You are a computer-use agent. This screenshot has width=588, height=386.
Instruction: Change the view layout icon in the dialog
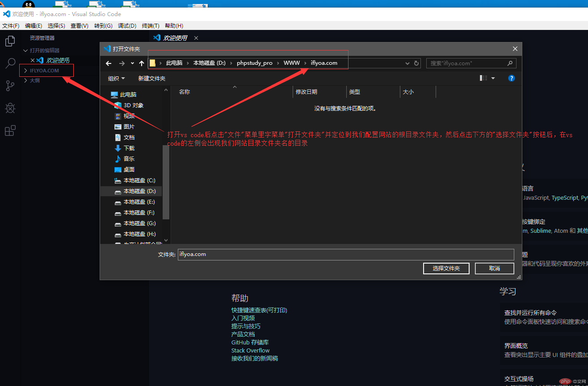[x=483, y=78]
